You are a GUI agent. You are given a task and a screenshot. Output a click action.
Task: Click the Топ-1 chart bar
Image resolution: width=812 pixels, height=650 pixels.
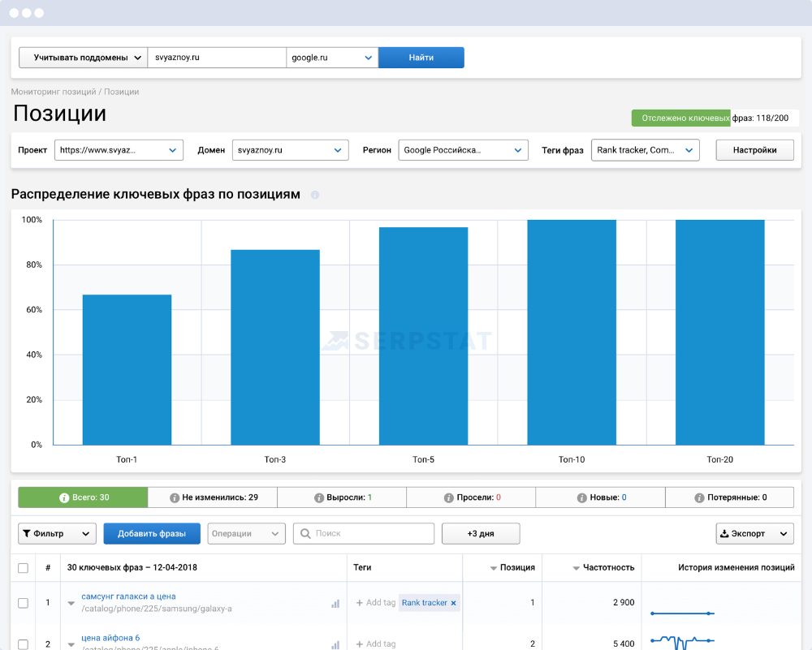pyautogui.click(x=127, y=369)
